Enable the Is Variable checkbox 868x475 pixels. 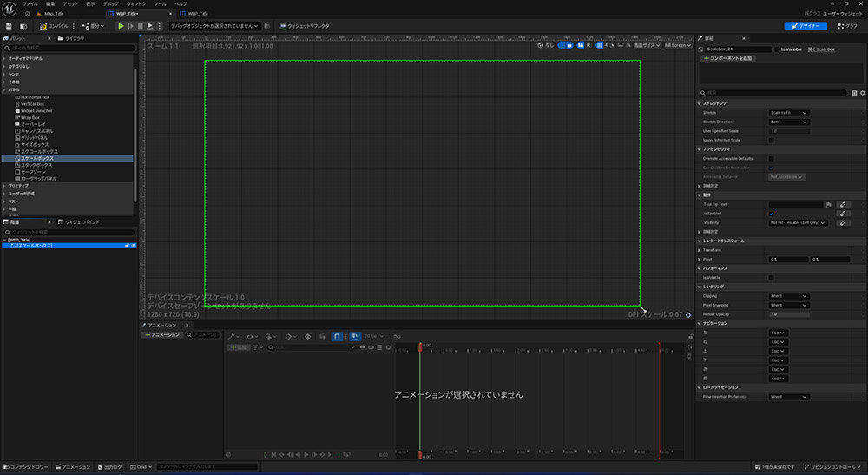pyautogui.click(x=776, y=49)
